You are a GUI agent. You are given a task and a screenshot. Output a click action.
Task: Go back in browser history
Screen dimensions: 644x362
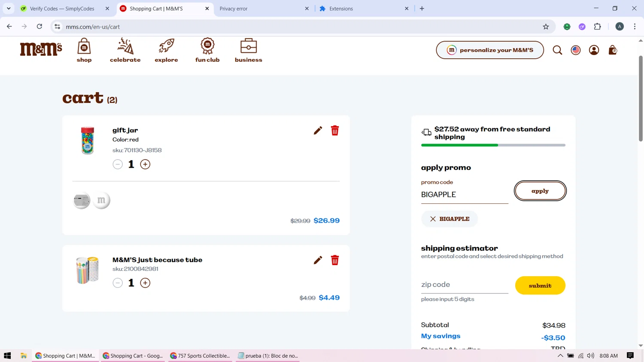point(9,27)
